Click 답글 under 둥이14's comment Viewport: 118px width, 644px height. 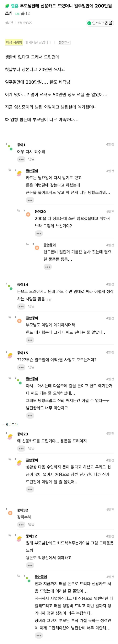pyautogui.click(x=31, y=306)
